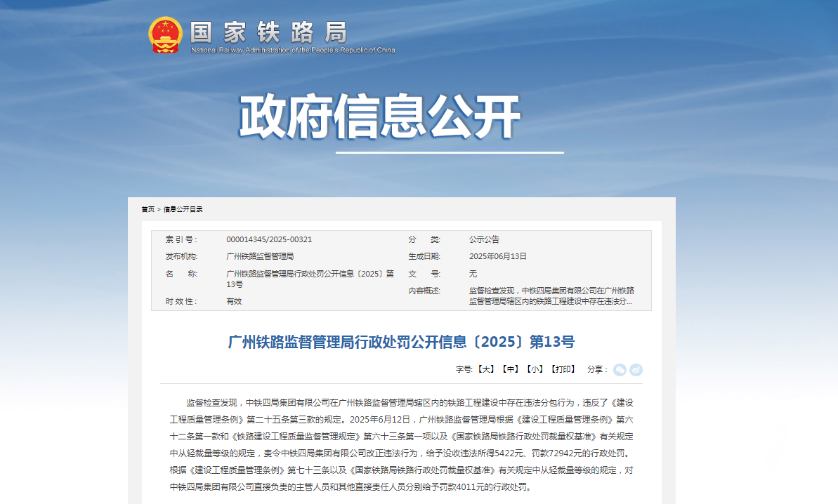Click the 索引号 field label
Screen dimensions: 838x504
181,240
